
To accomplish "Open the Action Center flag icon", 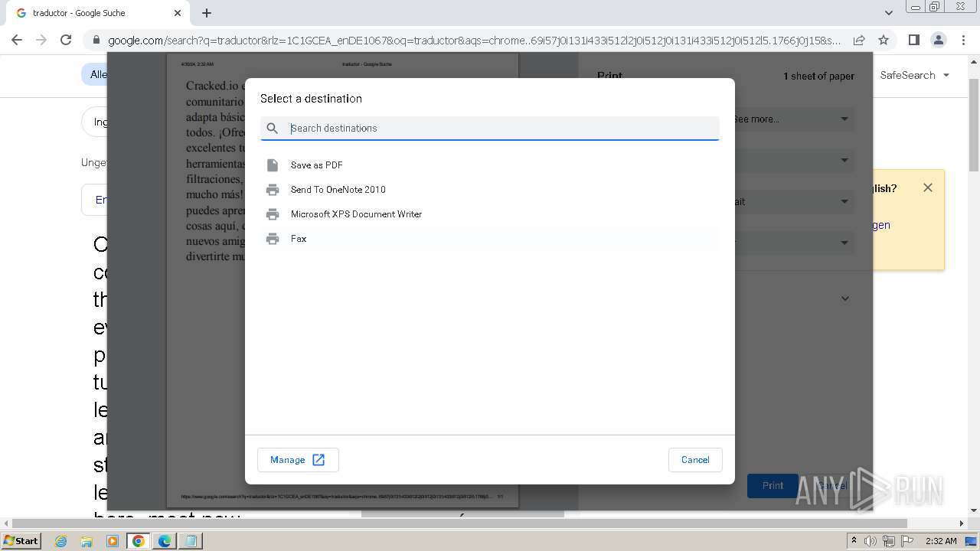I will 907,541.
